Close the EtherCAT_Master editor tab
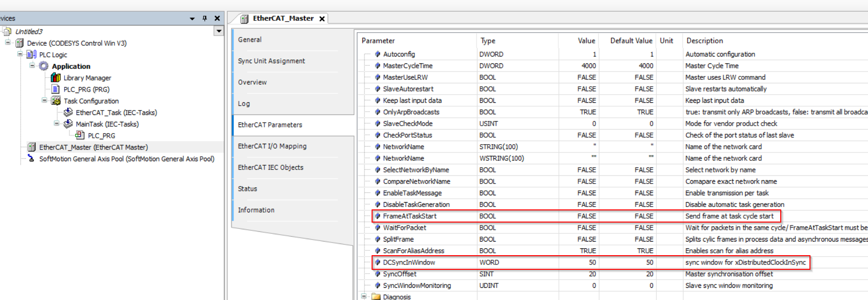Viewport: 868px width, 300px height. coord(322,19)
